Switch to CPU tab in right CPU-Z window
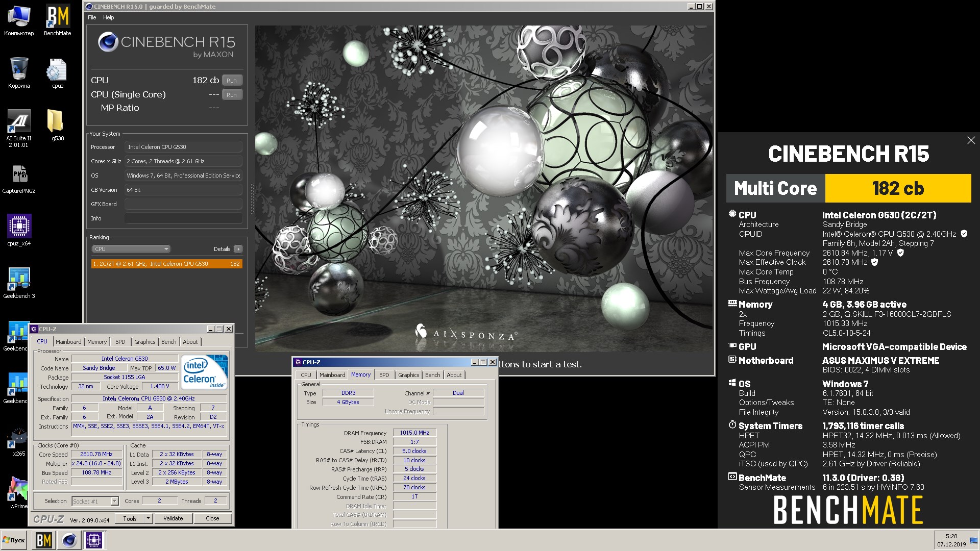The width and height of the screenshot is (980, 551). point(306,375)
